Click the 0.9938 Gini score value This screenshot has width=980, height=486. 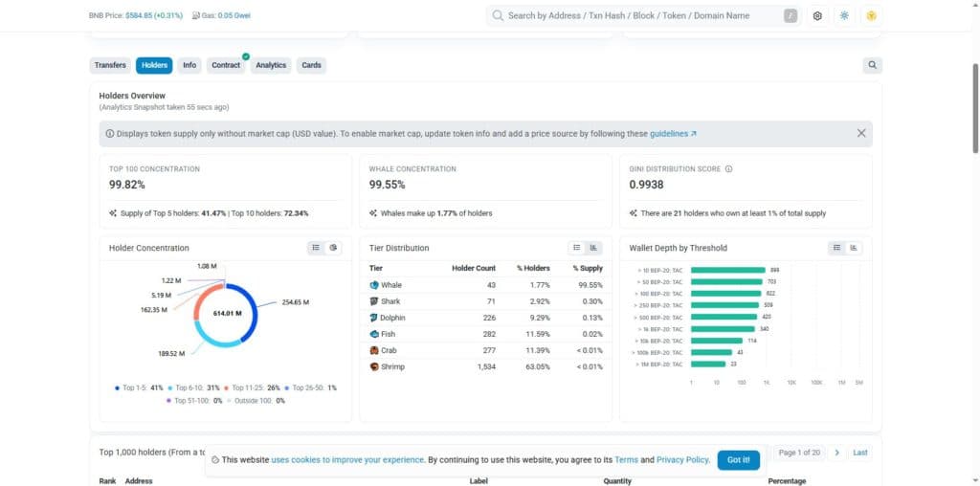coord(646,185)
